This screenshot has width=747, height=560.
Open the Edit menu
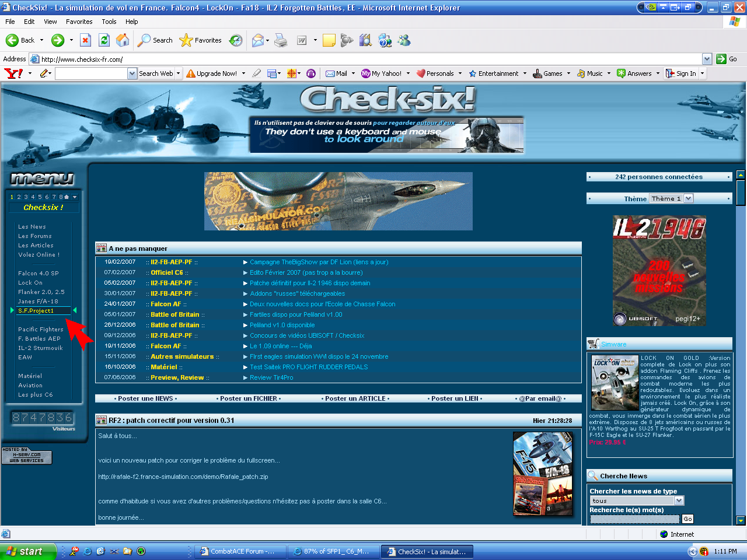(29, 22)
